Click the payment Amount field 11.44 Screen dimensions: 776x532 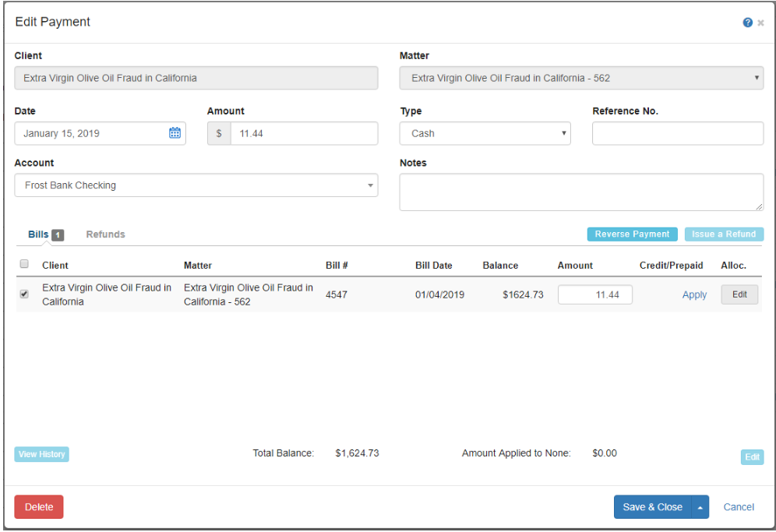click(x=304, y=133)
